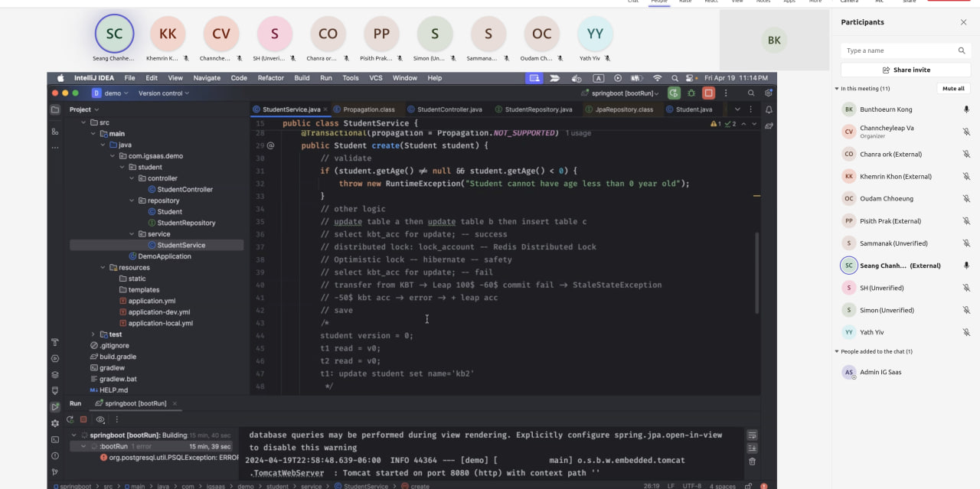980x489 pixels.
Task: Toggle mic for Pisith Prak (External)
Action: click(x=966, y=221)
